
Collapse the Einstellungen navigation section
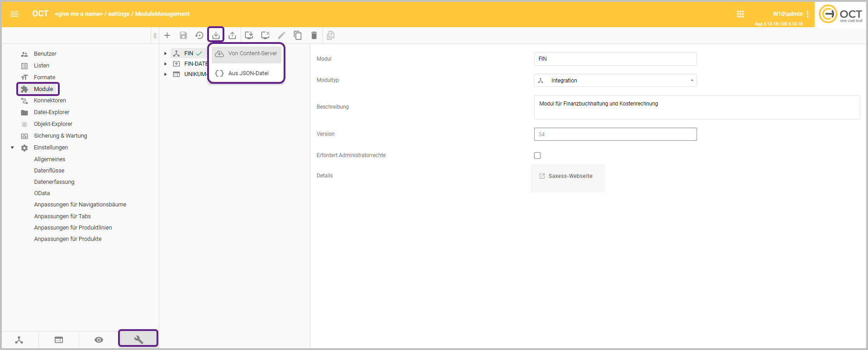click(12, 148)
